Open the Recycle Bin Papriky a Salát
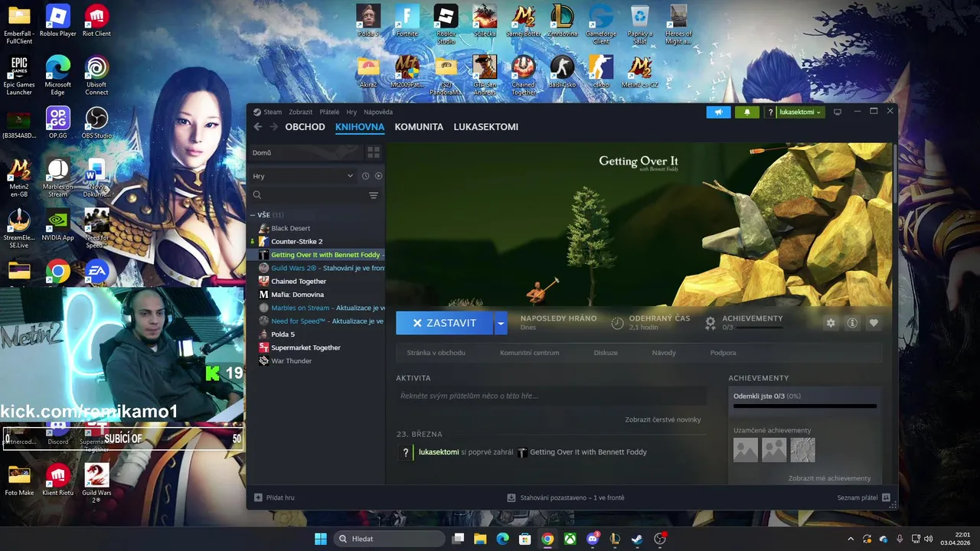This screenshot has height=551, width=980. 640,24
